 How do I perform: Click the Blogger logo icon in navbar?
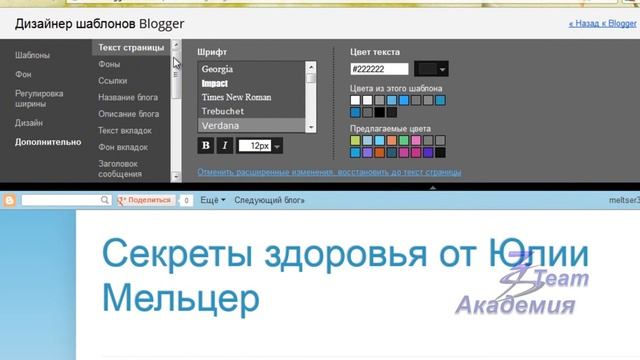[9, 200]
